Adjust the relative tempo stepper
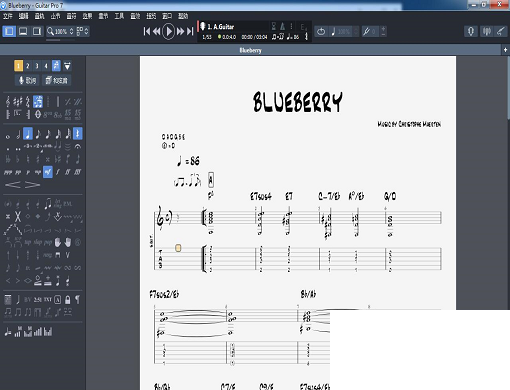Viewport: 510px width, 390px height. click(356, 31)
